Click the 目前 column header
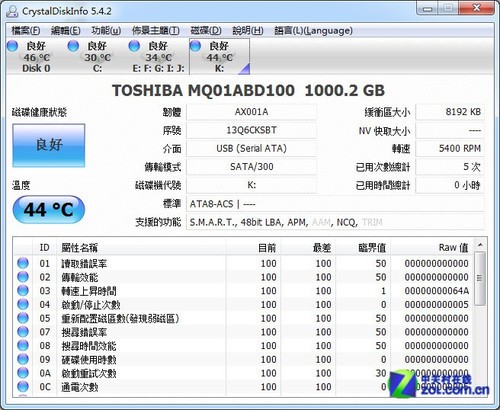The image size is (500, 410). point(253,247)
